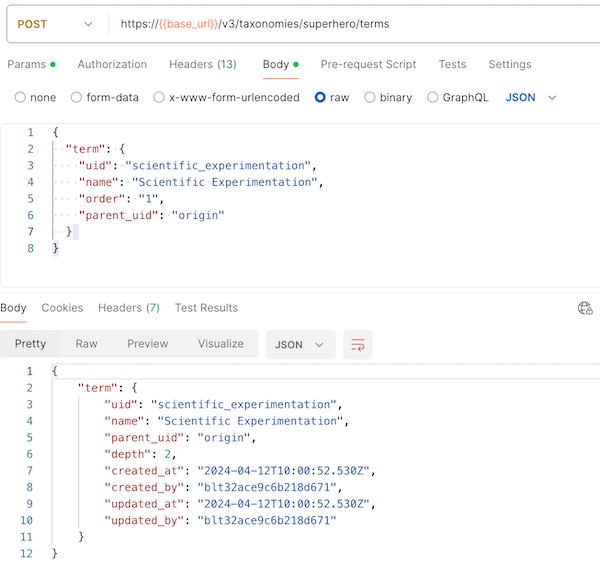Open the Settings tab
Image resolution: width=600 pixels, height=579 pixels.
510,64
